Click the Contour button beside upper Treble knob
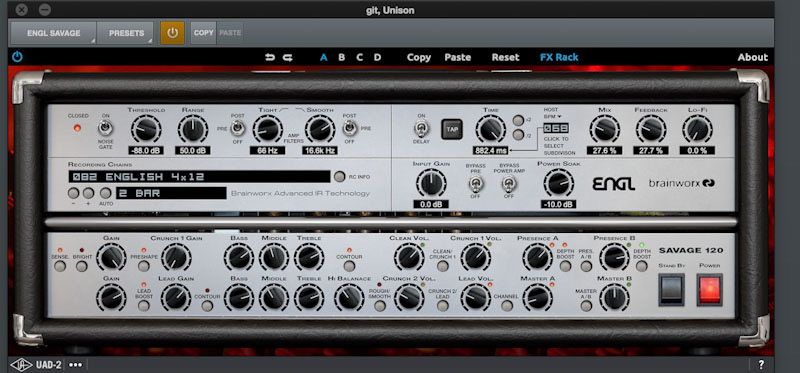 pos(349,266)
